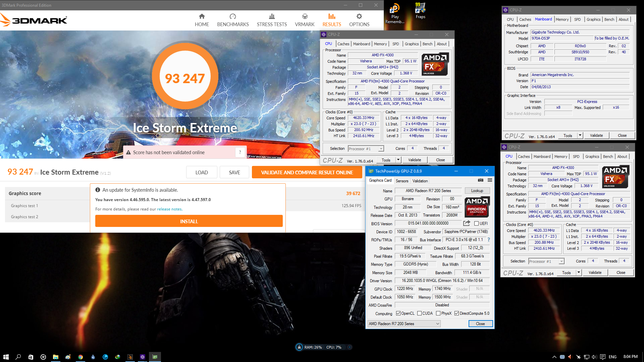644x362 pixels.
Task: Click the BIOS export share icon in GPU-Z
Action: tap(467, 223)
